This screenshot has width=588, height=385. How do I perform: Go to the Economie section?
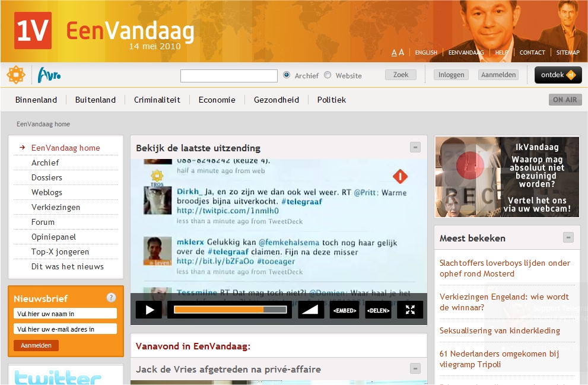(217, 100)
